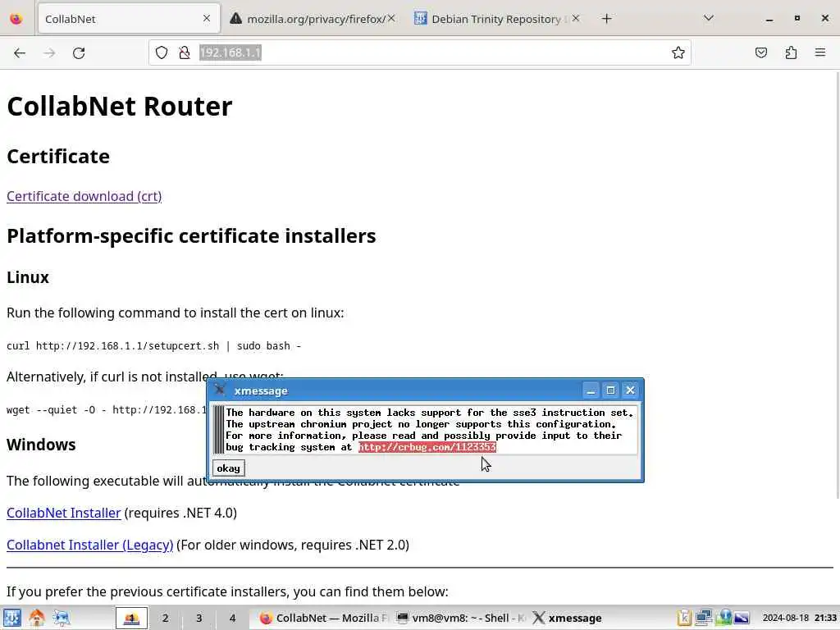This screenshot has width=840, height=630.
Task: Minimize the Firefox window
Action: 769,19
